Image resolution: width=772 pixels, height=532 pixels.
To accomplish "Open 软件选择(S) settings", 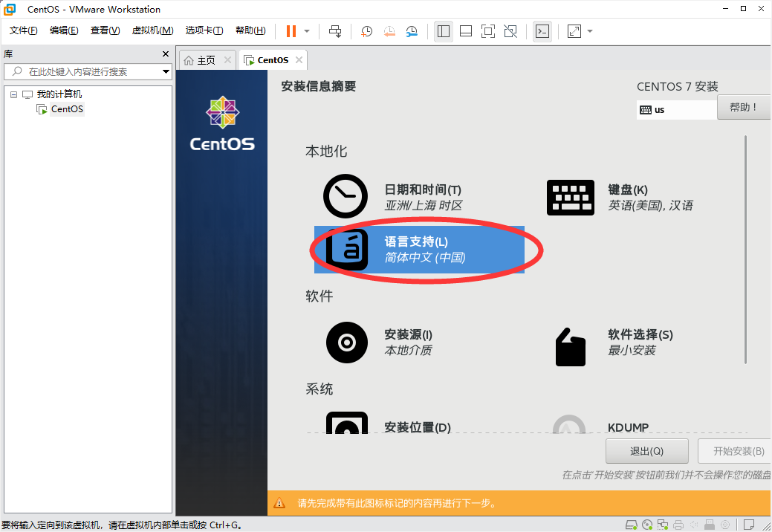I will 614,346.
